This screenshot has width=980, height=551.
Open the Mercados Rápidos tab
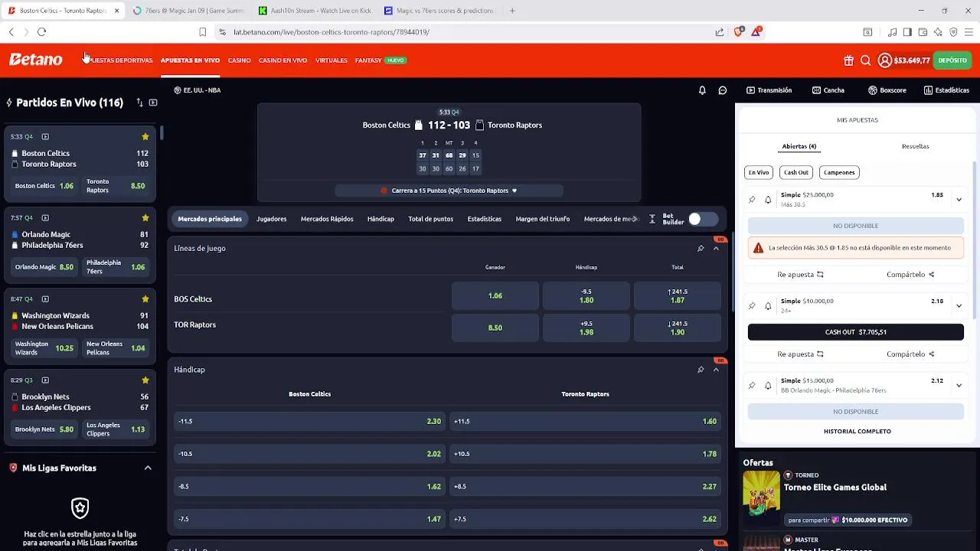pyautogui.click(x=327, y=219)
